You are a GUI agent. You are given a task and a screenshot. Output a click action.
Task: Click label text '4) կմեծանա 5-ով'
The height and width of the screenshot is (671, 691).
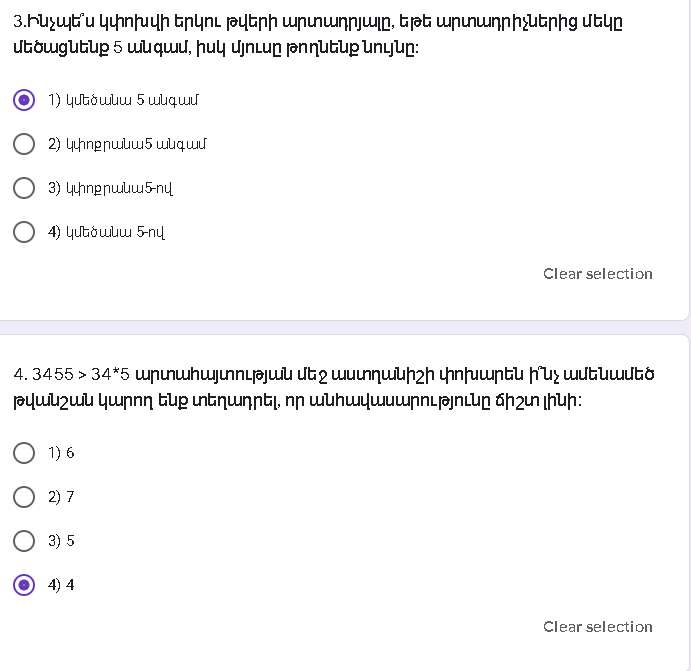click(x=107, y=232)
